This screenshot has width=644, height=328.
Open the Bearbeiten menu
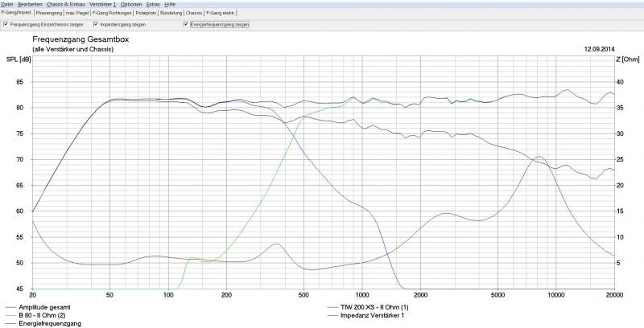coord(31,4)
